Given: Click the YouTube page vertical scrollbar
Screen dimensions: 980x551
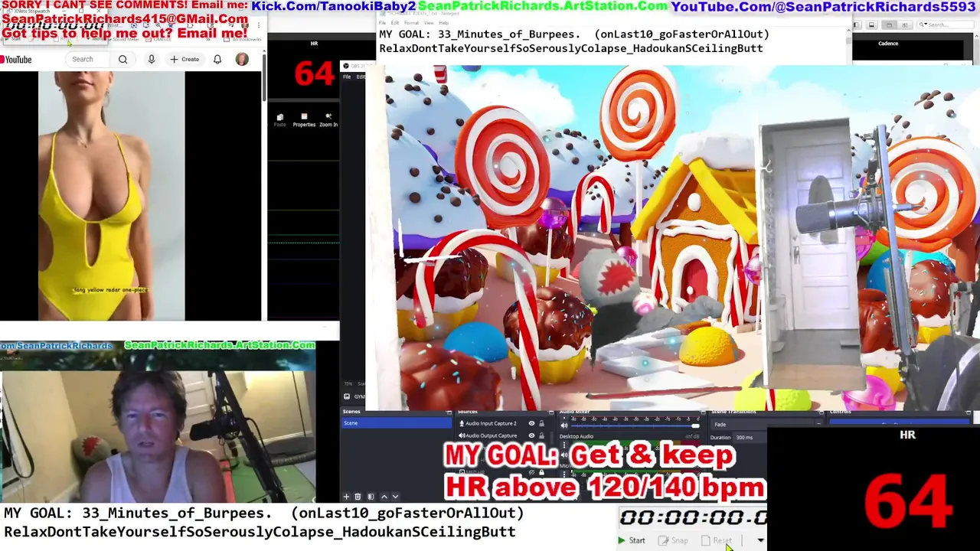Looking at the screenshot, I should (x=265, y=77).
